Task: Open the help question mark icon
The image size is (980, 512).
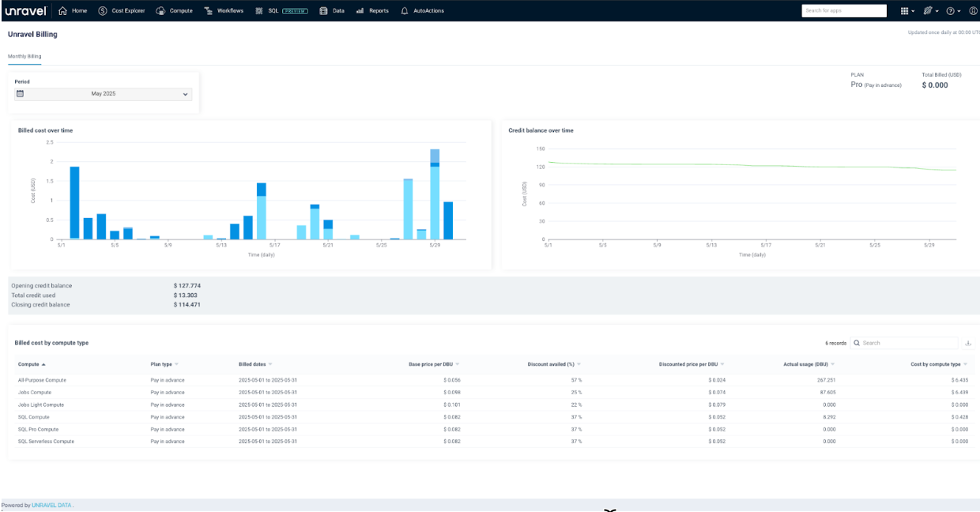Action: pyautogui.click(x=950, y=11)
